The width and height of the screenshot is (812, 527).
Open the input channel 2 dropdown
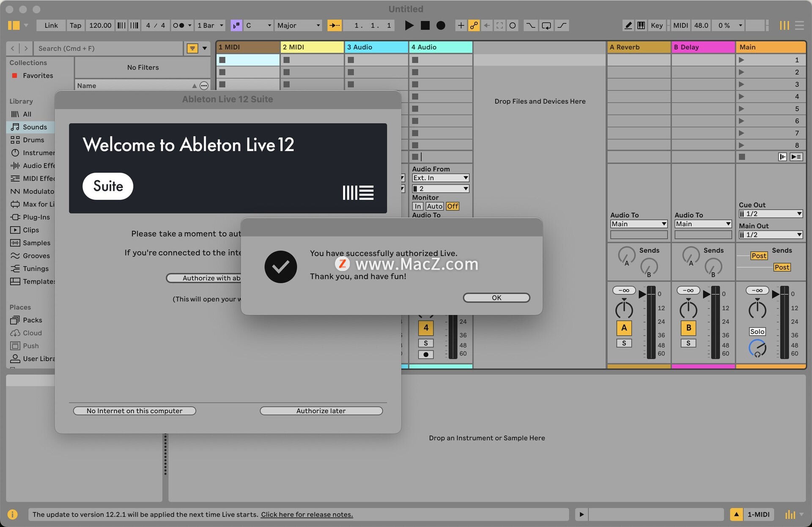(x=441, y=188)
